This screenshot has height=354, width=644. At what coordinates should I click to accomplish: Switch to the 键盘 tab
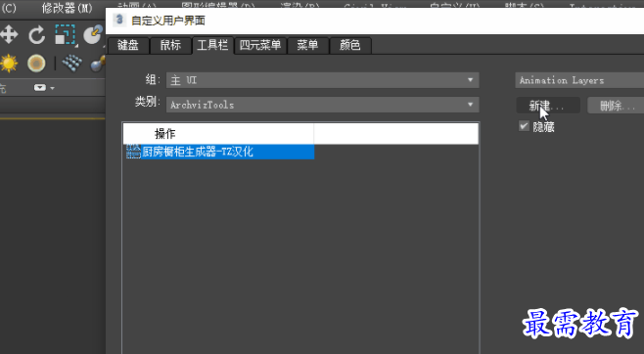point(128,45)
